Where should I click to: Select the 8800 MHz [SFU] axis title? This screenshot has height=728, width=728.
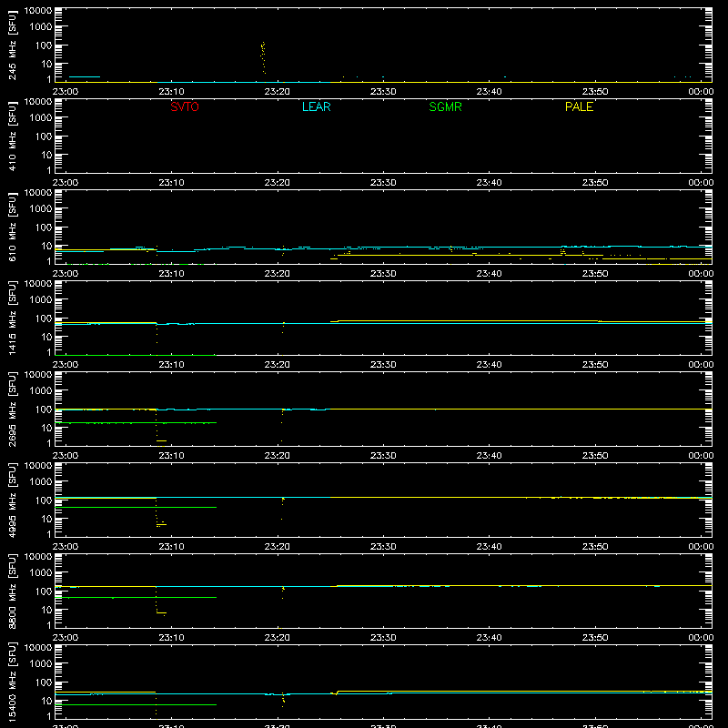12,591
